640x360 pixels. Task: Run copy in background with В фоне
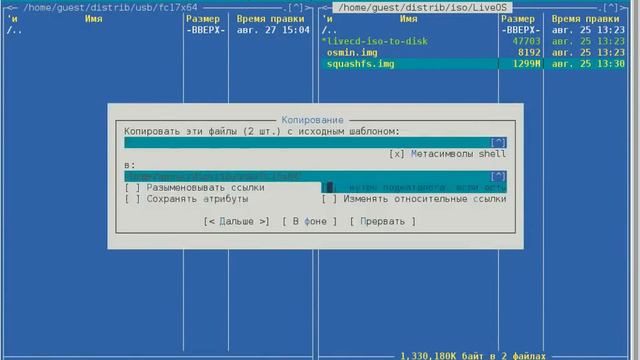tap(309, 221)
